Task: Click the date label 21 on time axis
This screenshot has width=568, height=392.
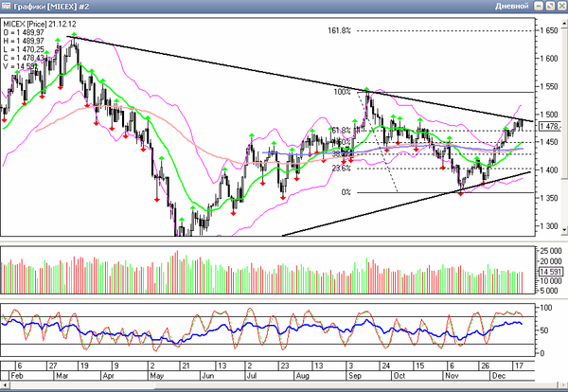Action: click(186, 365)
